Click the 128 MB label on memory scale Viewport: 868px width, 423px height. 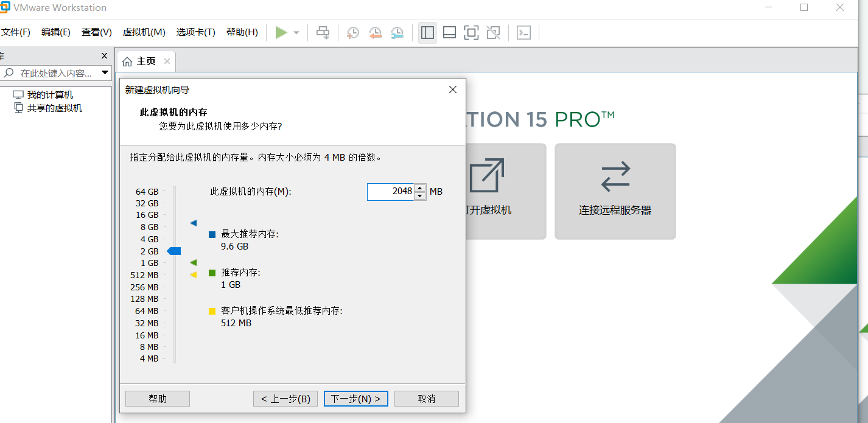144,299
